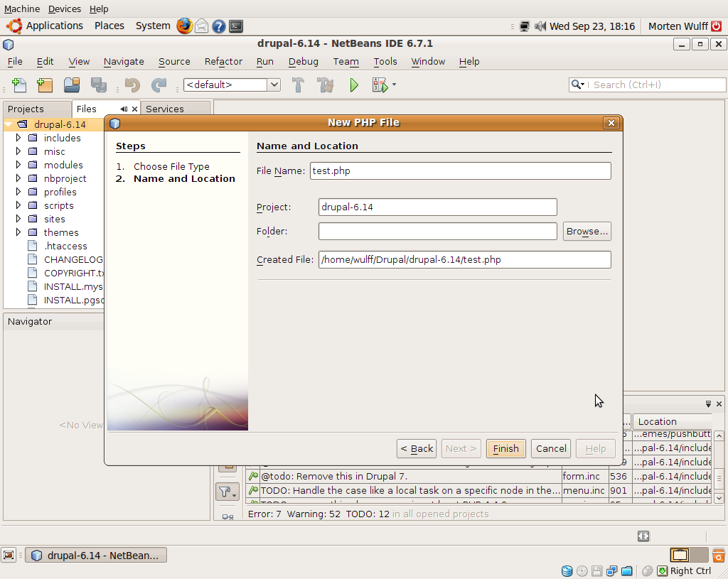
Task: Open the Applications menu
Action: (54, 26)
